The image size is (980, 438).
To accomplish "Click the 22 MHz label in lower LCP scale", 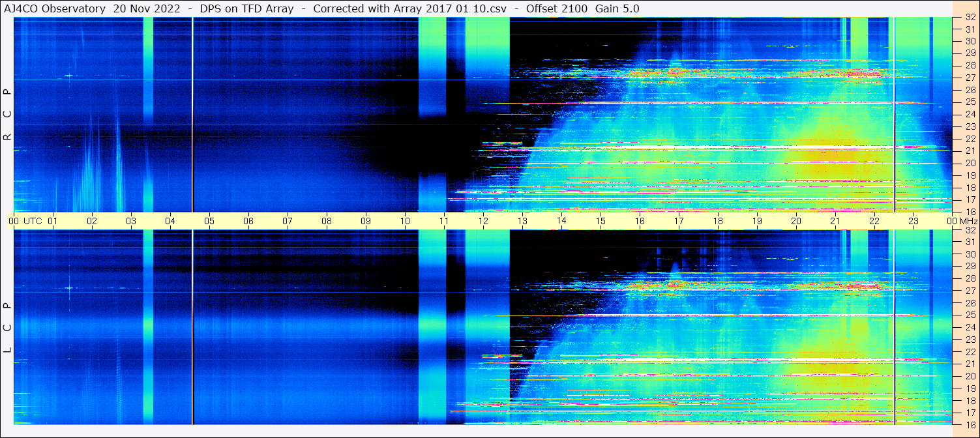I will point(970,352).
